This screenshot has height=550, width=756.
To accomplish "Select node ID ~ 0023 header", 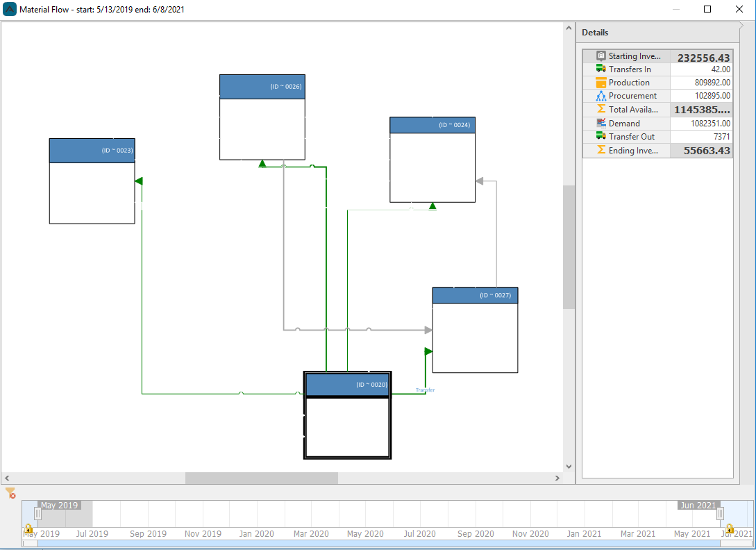I will point(92,151).
